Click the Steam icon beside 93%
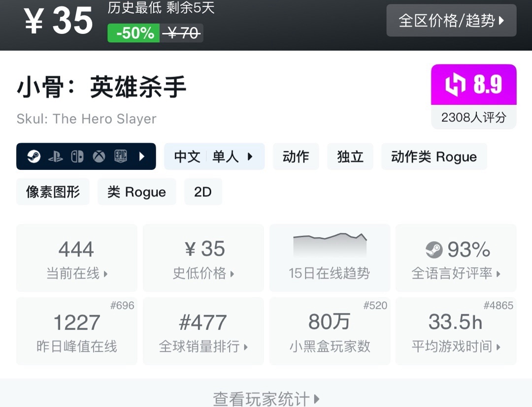Viewport: 532px width, 407px height. click(x=434, y=250)
